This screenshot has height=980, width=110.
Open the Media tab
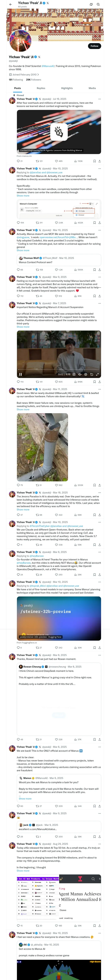pyautogui.click(x=92, y=88)
